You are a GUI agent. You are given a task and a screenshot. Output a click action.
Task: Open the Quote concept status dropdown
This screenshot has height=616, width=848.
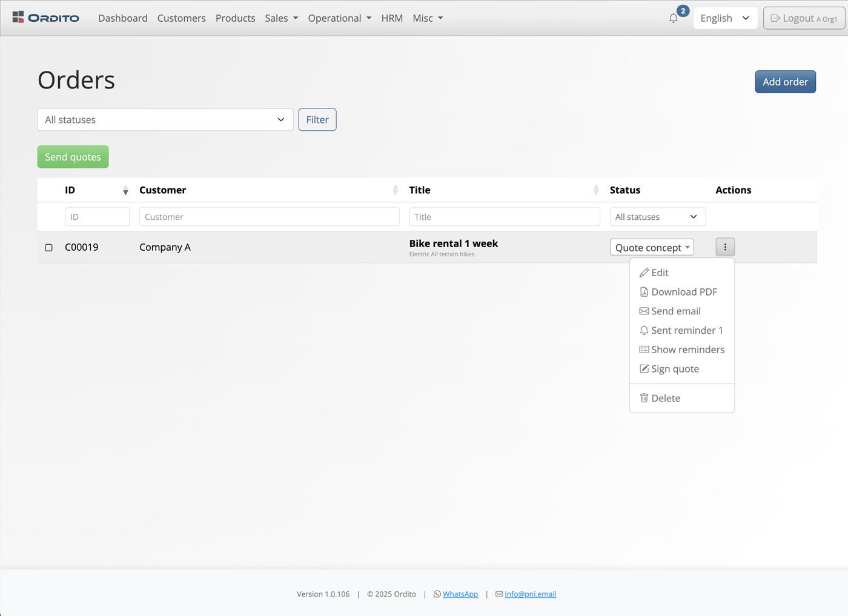[652, 247]
